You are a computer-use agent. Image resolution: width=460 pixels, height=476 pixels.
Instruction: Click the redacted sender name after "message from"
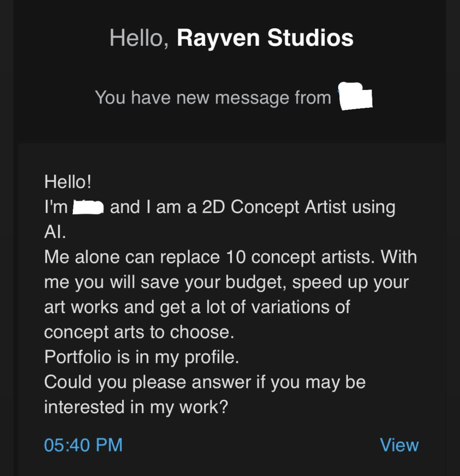click(x=355, y=96)
